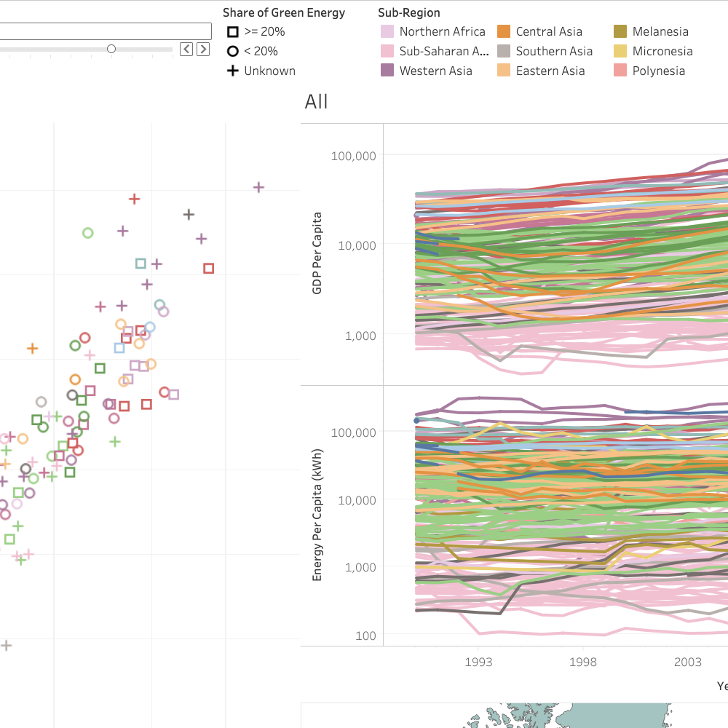The height and width of the screenshot is (728, 728).
Task: Click the '>= 20%' legend label
Action: (264, 31)
